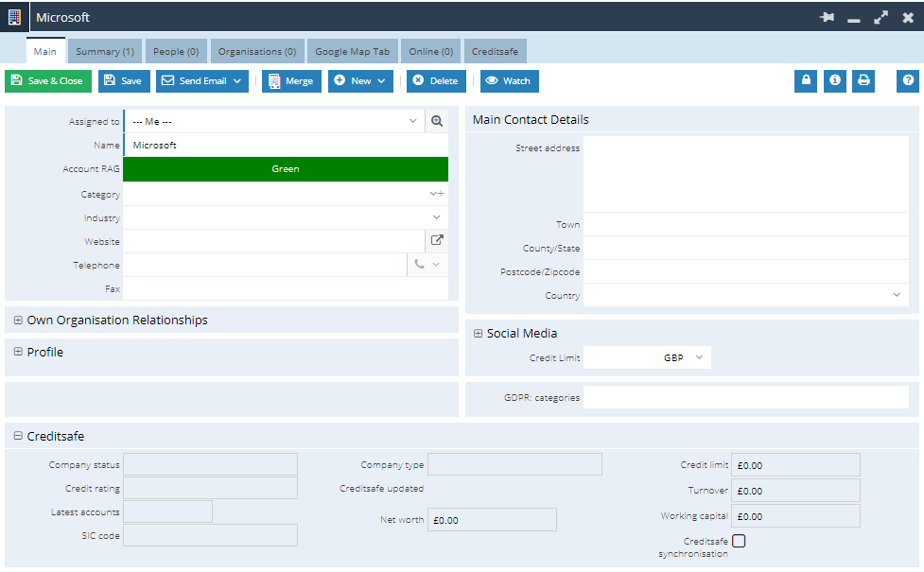The height and width of the screenshot is (572, 924).
Task: Click the organisation building icon in title bar
Action: coord(14,17)
